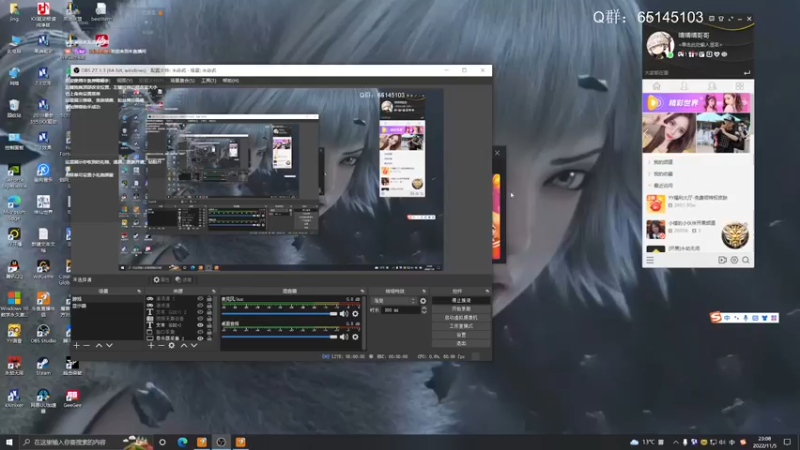
Task: Open 滤镜 filters button above docks
Action: click(x=183, y=280)
